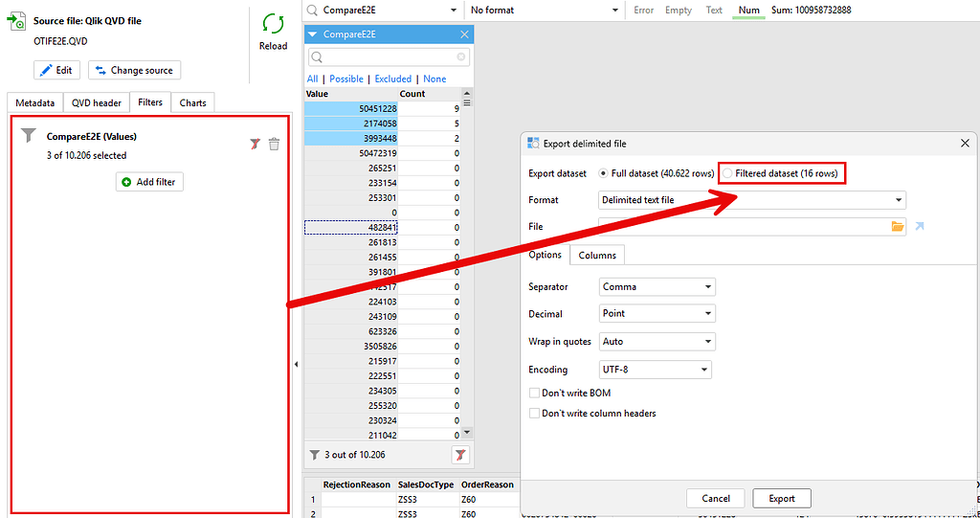Click the Change source button
This screenshot has height=518, width=980.
click(134, 70)
